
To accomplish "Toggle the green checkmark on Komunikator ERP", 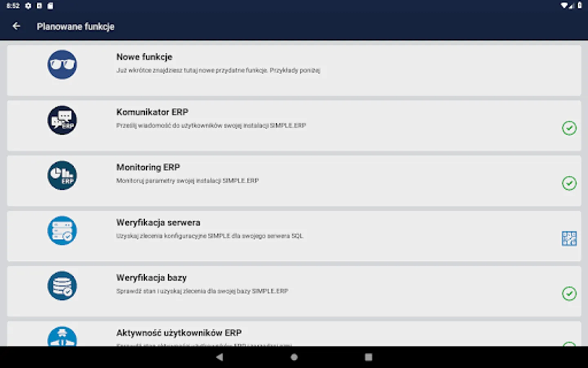I will click(x=569, y=128).
